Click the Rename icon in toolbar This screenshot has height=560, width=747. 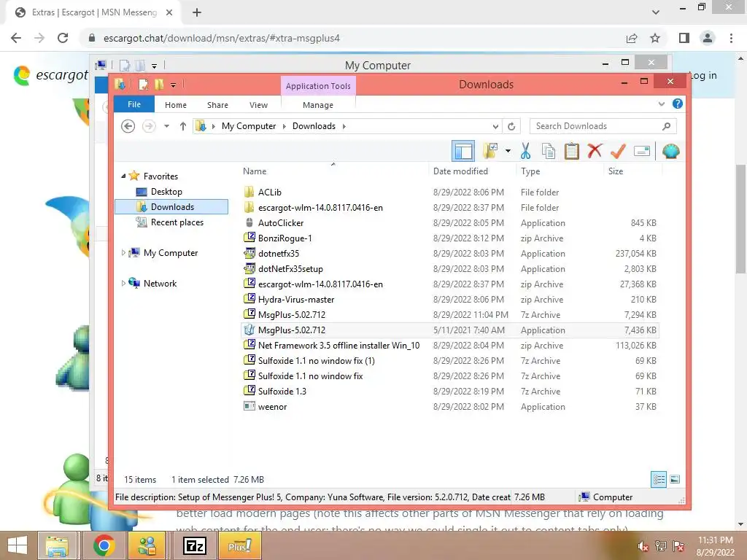tap(642, 152)
